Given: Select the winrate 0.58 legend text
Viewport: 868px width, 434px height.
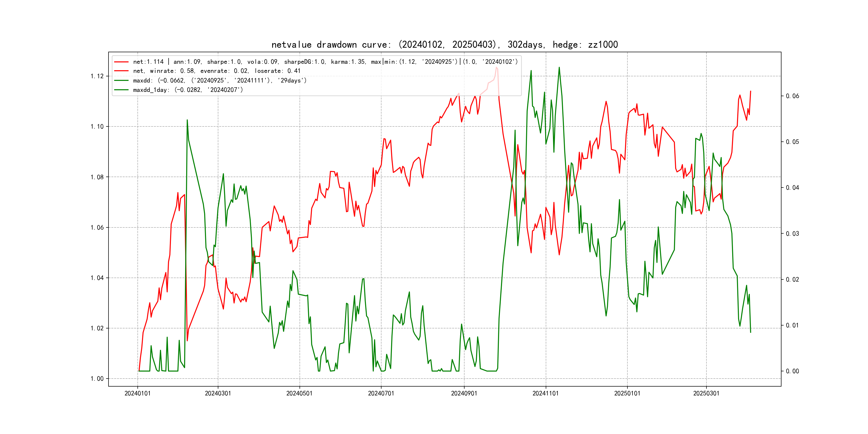Looking at the screenshot, I should tap(217, 71).
